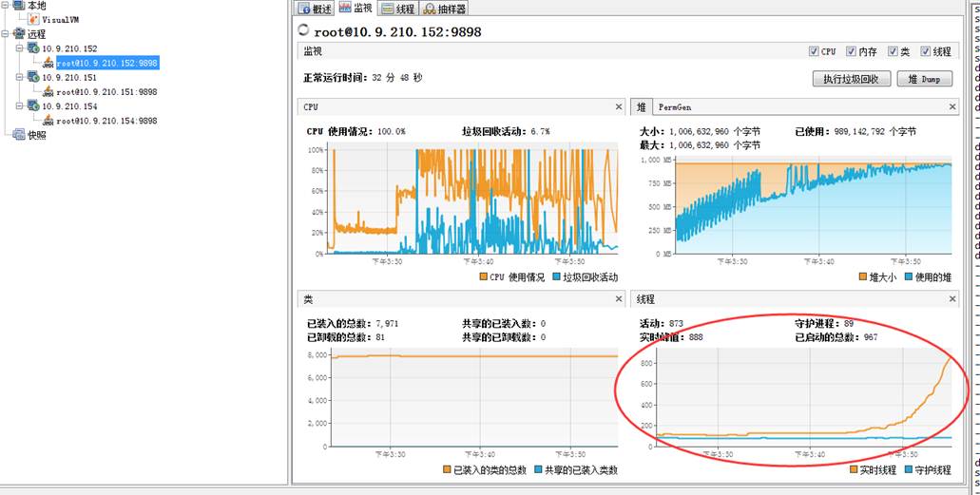The image size is (980, 495).
Task: Click the 概述 tab info icon
Action: 304,9
